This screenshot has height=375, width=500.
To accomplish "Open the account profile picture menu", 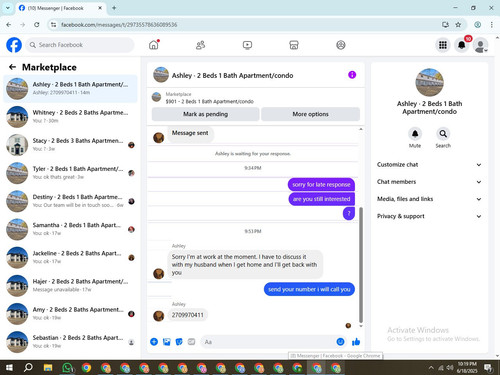I will [480, 45].
